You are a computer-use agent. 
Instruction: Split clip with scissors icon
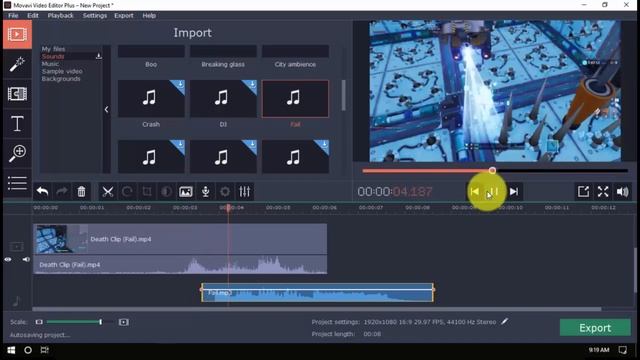[x=108, y=191]
